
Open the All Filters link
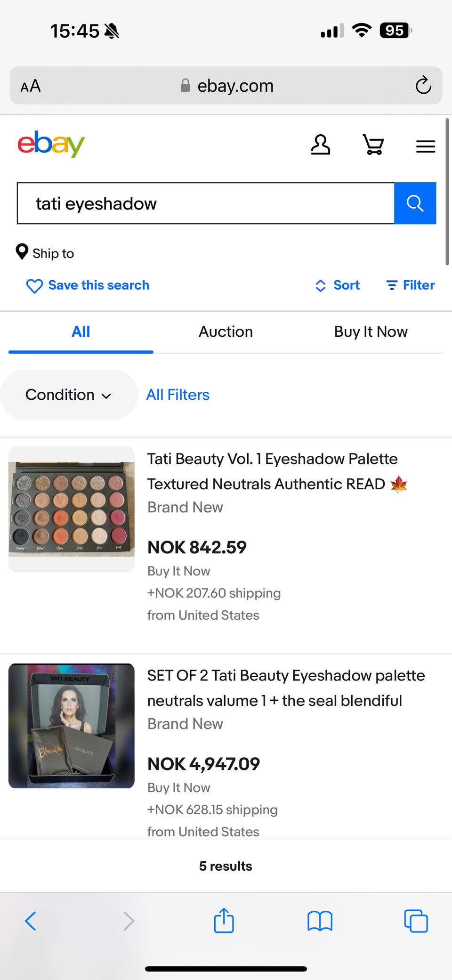178,395
